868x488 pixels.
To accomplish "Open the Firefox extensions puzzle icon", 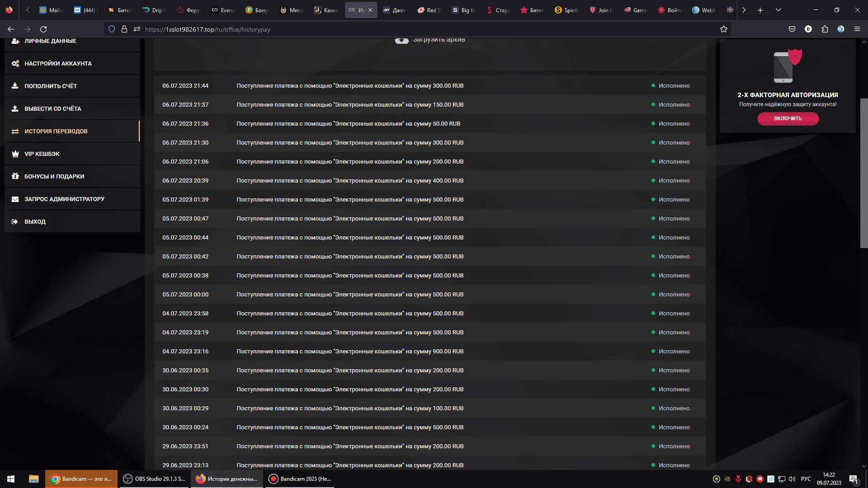I will click(825, 29).
